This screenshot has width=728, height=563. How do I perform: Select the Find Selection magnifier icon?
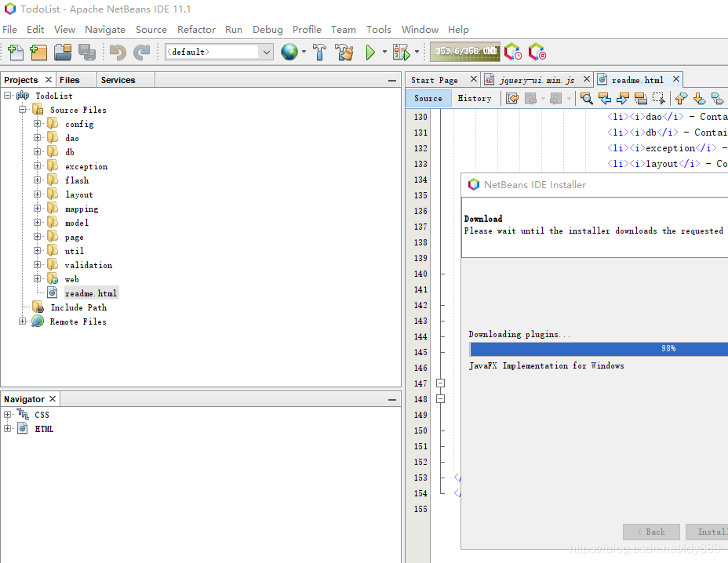(x=586, y=98)
